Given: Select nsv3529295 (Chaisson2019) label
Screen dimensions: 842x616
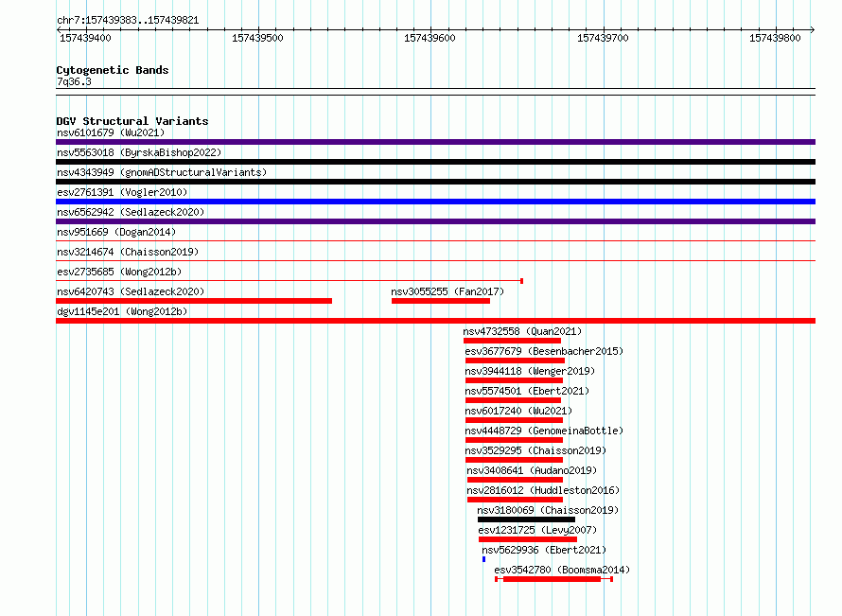Looking at the screenshot, I should click(x=535, y=450).
